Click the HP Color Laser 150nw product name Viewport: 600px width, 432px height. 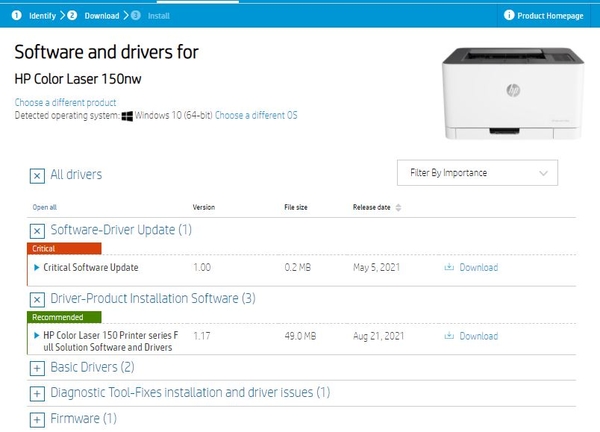(78, 79)
